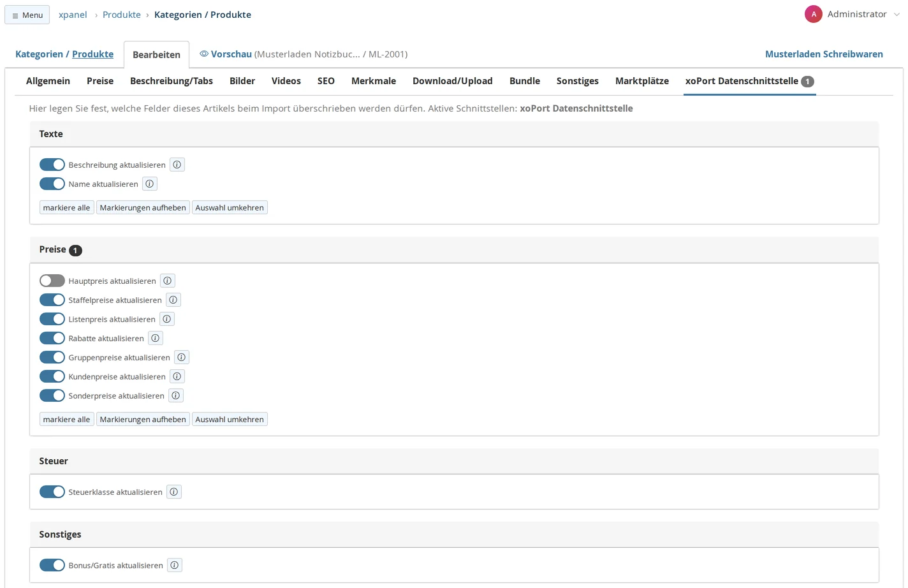
Task: Switch to the Allgemein tab
Action: (x=48, y=81)
